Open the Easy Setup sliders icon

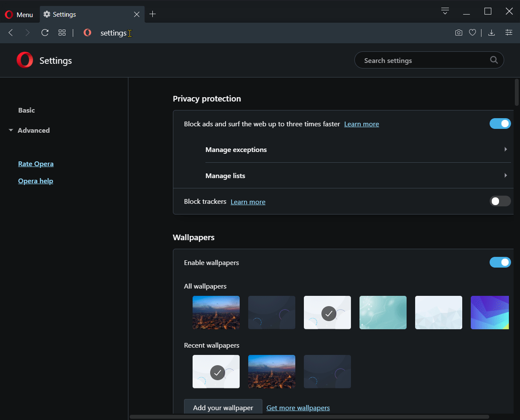point(509,33)
